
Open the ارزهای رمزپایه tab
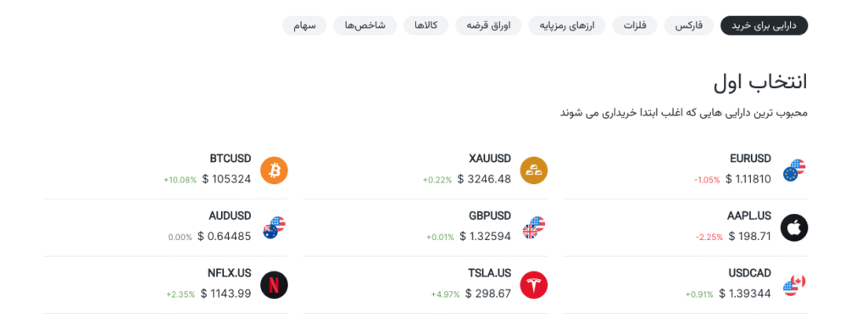(566, 25)
